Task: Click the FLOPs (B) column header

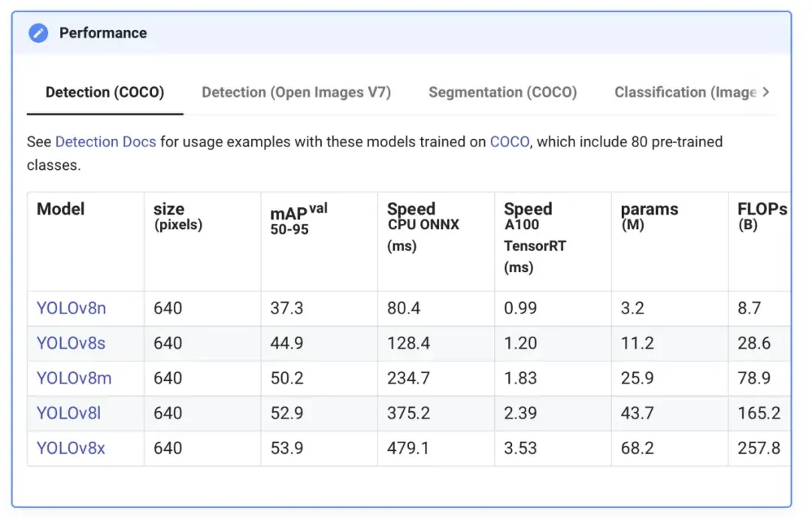Action: point(761,216)
